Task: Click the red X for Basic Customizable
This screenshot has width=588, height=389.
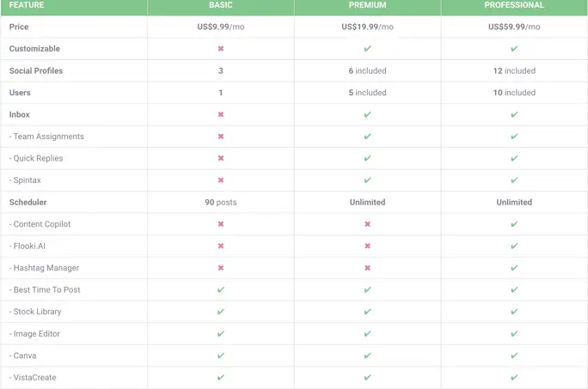Action: pyautogui.click(x=221, y=49)
